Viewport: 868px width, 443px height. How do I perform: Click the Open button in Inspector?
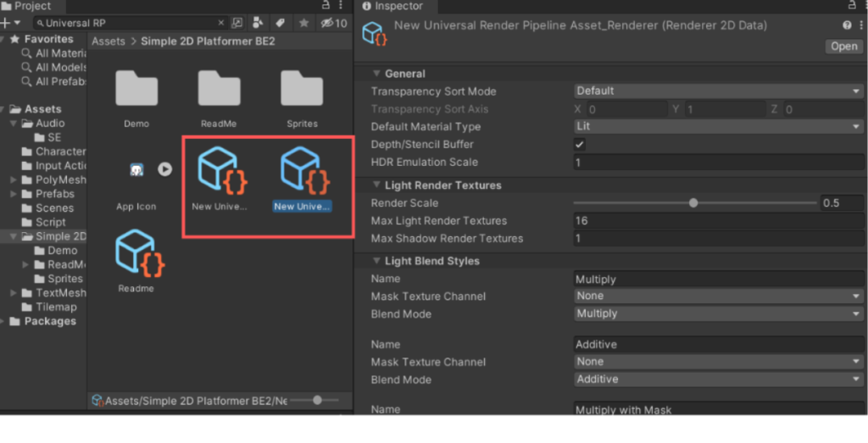coord(843,47)
